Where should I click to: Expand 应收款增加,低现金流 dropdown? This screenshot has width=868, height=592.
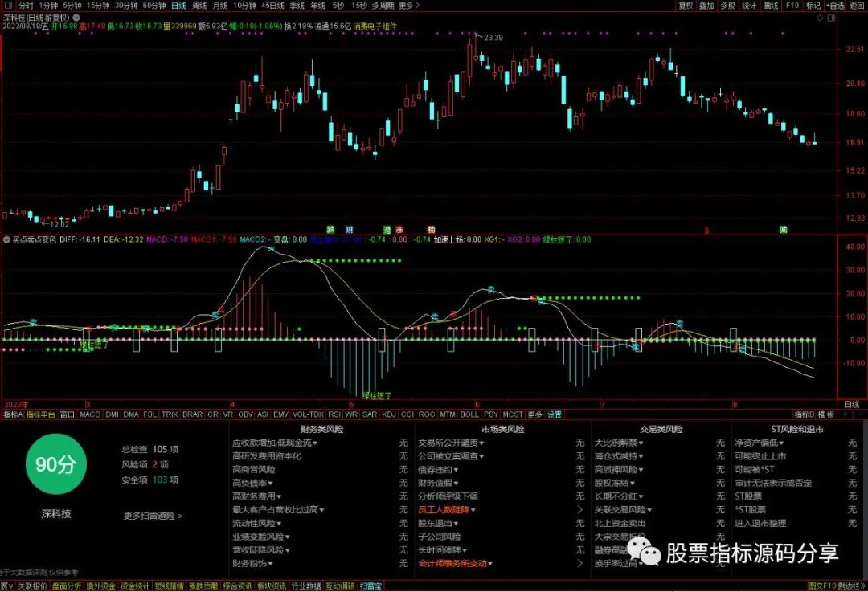[315, 443]
